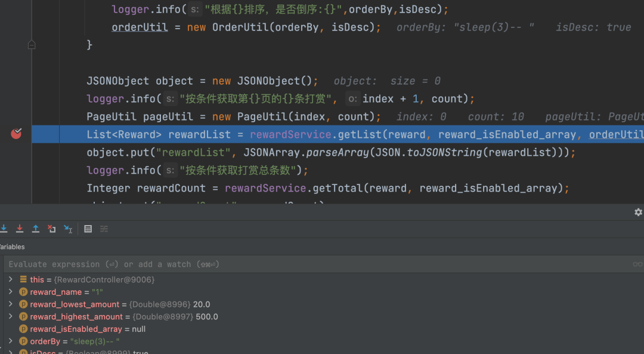
Task: Click the Drop Frame icon
Action: click(52, 229)
